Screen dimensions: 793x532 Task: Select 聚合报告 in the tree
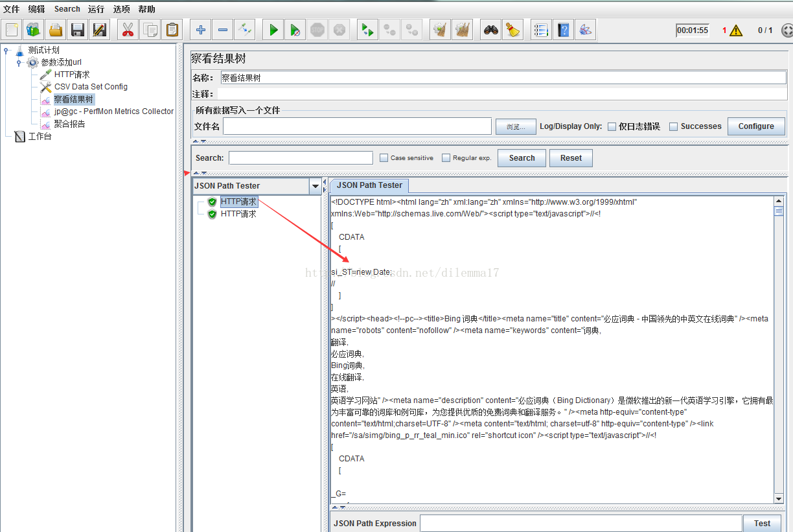(x=69, y=124)
